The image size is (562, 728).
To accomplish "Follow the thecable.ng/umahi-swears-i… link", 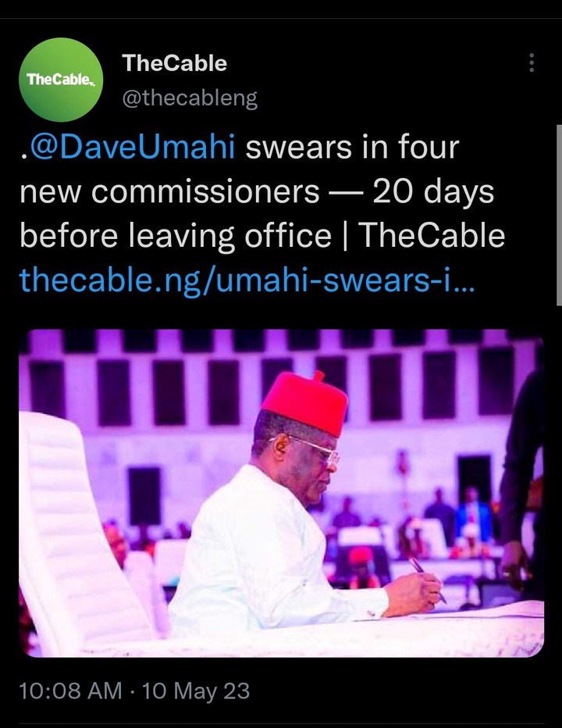I will point(247,280).
